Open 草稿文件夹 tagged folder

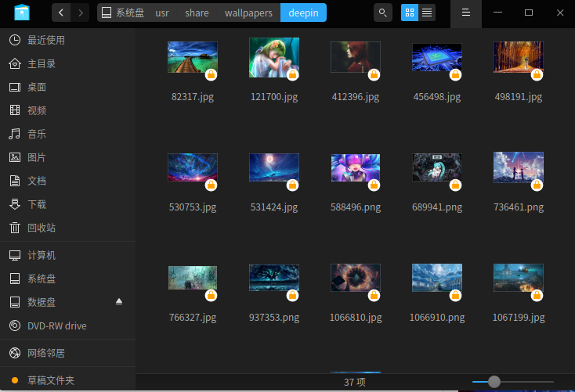point(68,380)
